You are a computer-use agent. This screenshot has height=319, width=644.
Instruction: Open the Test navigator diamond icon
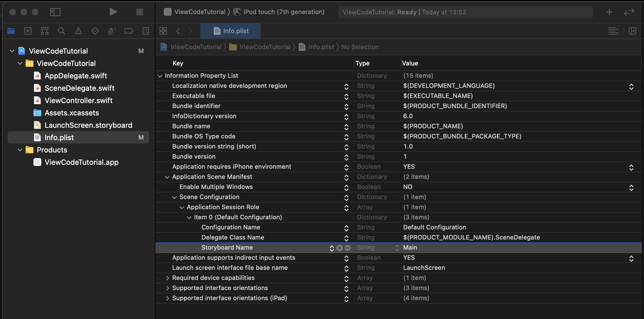point(95,31)
